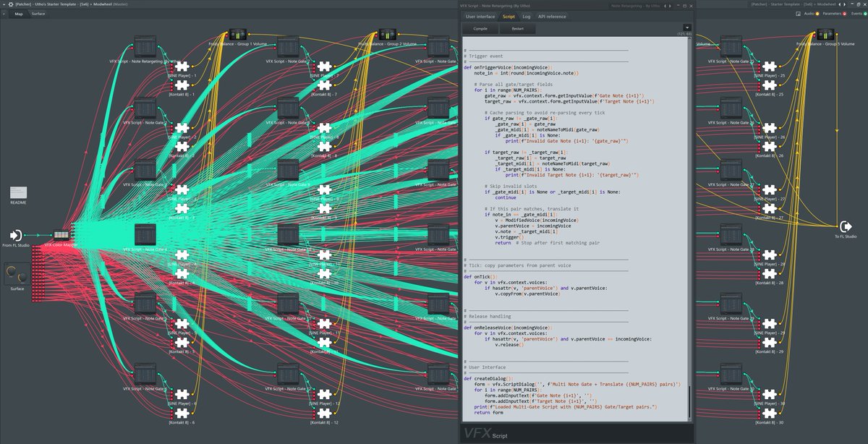The image size is (868, 444).
Task: Select the VFX Script Note Gate 12 node
Action: point(288,374)
